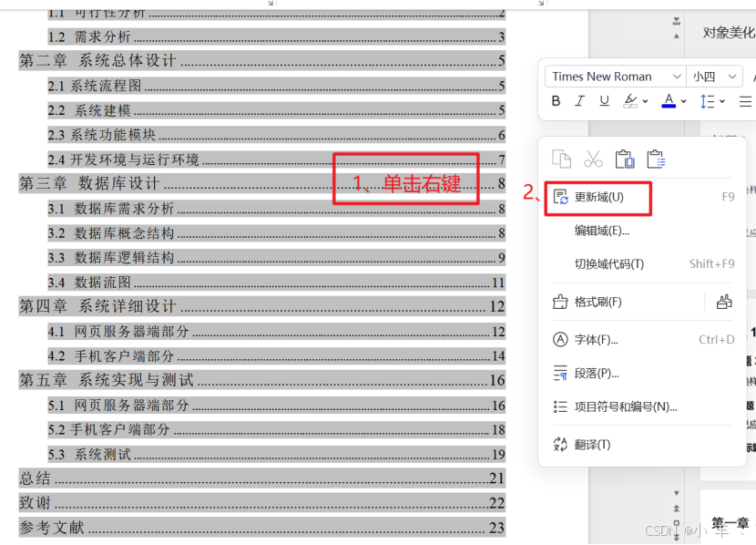Click the scroll up arrow of the scrollbar
Image resolution: width=756 pixels, height=545 pixels.
coord(677,36)
